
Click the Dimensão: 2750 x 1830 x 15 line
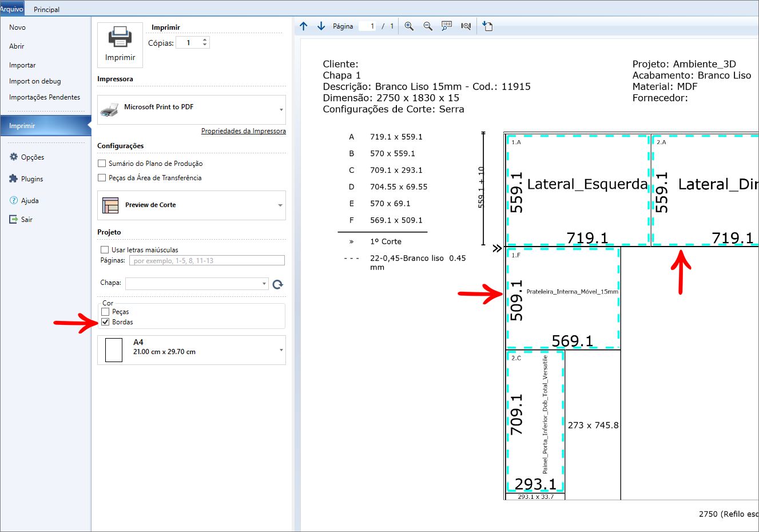coord(391,98)
